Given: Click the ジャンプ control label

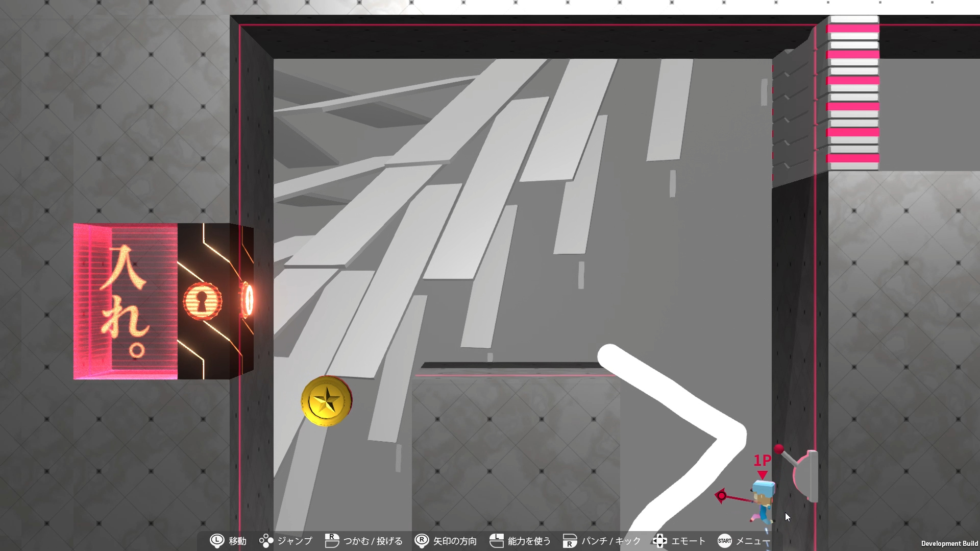Looking at the screenshot, I should [x=295, y=541].
